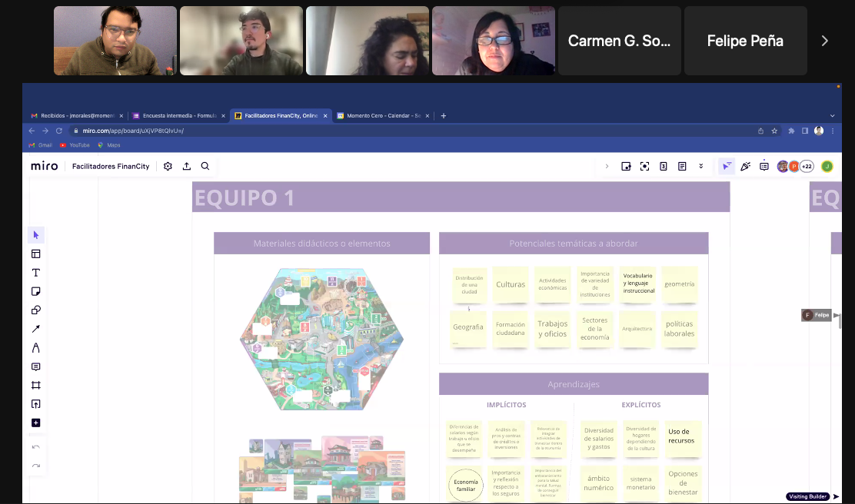
Task: Expand the collaboration toolbar chevron
Action: click(607, 166)
